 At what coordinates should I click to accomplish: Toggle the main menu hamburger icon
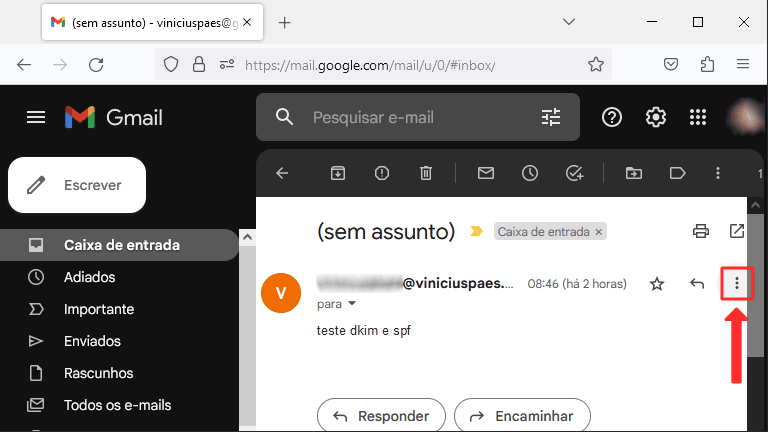[36, 117]
